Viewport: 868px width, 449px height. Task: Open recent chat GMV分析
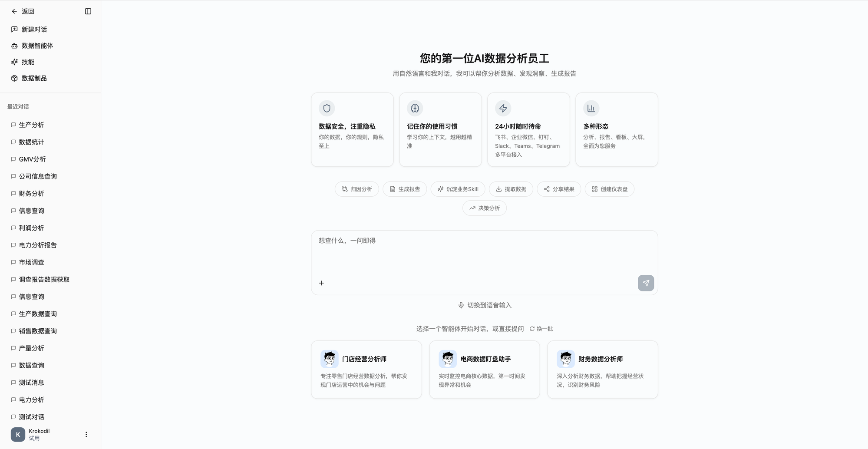(32, 159)
